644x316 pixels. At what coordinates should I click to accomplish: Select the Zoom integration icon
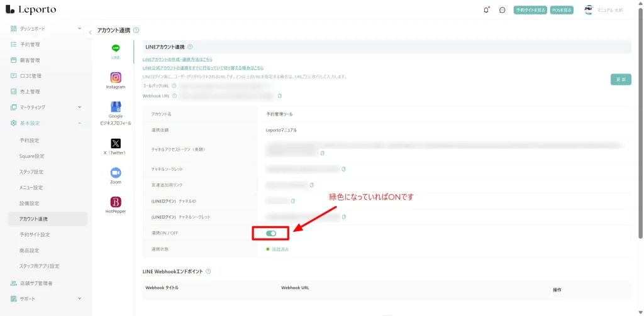coord(116,173)
